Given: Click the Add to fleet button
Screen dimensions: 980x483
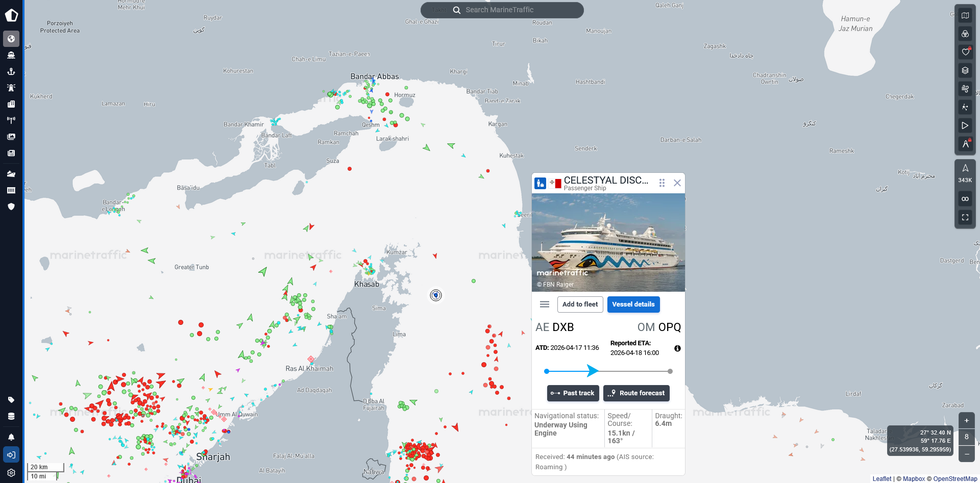Looking at the screenshot, I should (x=580, y=304).
